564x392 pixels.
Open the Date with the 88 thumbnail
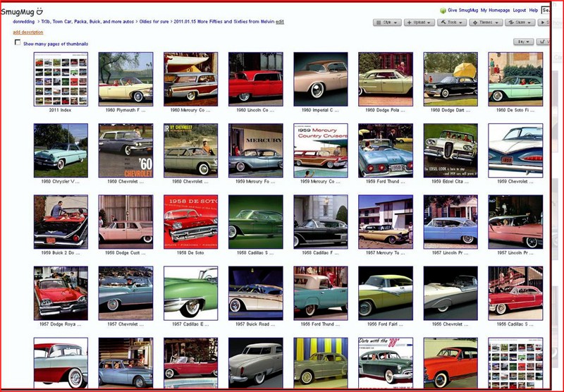(386, 362)
